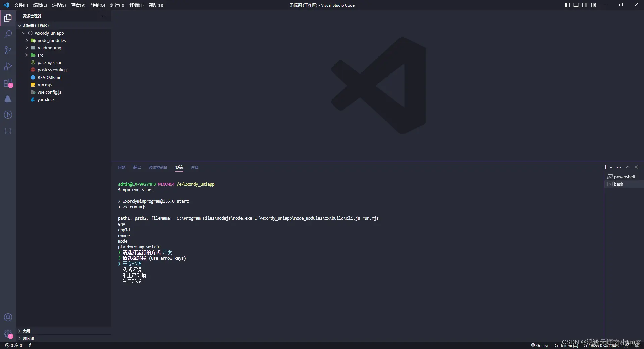Select 开发环境 option in terminal prompt

click(132, 264)
